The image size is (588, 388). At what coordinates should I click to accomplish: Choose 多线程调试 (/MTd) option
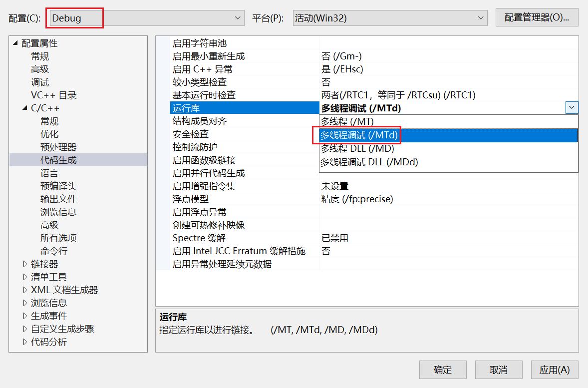449,135
